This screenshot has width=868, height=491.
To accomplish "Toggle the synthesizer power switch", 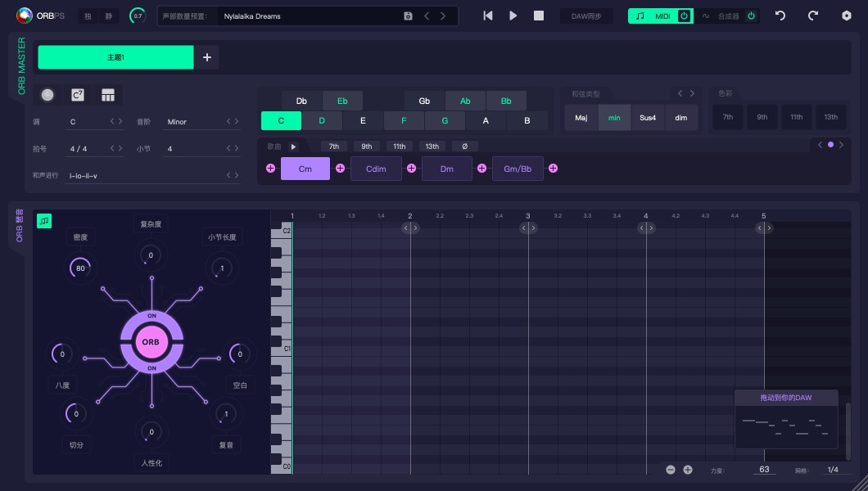I will 751,16.
